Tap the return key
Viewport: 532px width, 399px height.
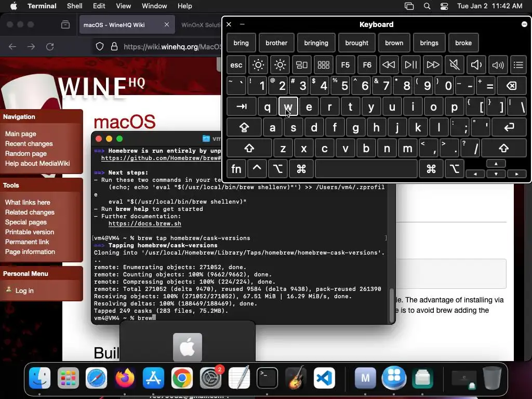click(x=509, y=128)
